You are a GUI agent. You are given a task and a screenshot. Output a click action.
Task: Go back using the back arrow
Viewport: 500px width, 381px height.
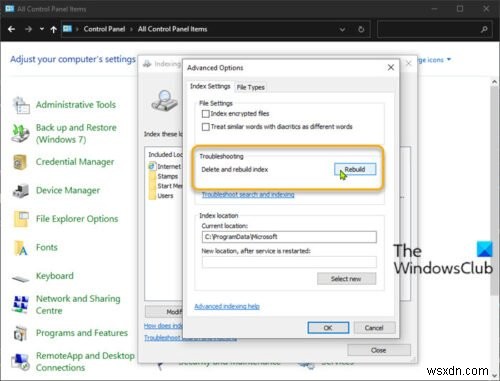tap(11, 29)
